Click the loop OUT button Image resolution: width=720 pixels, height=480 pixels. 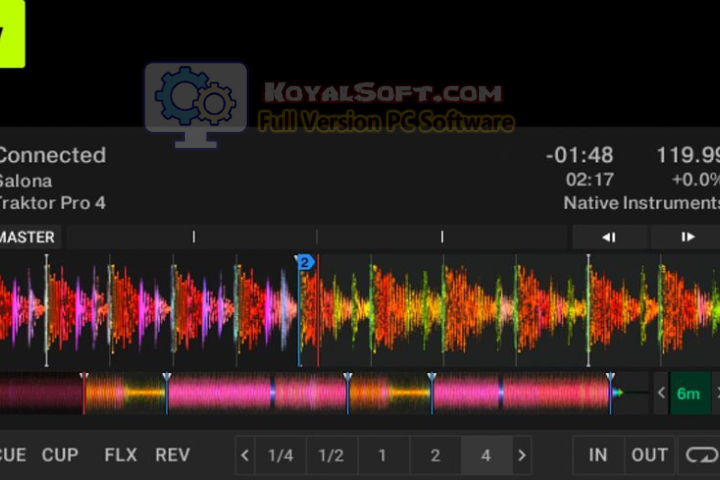point(649,455)
